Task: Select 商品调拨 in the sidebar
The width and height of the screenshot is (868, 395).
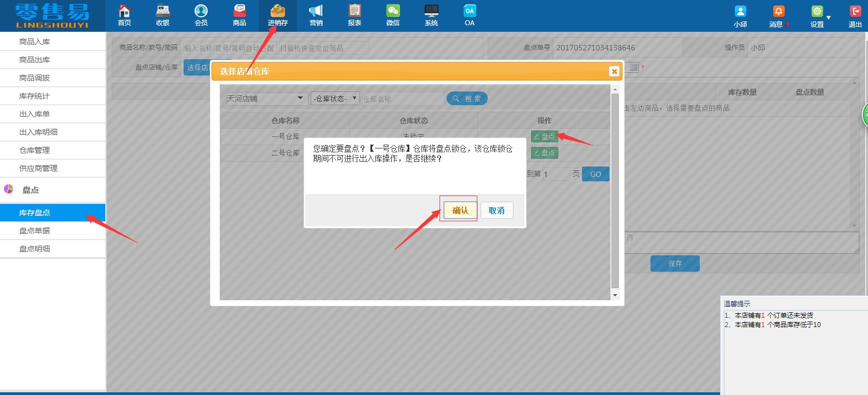Action: [53, 78]
